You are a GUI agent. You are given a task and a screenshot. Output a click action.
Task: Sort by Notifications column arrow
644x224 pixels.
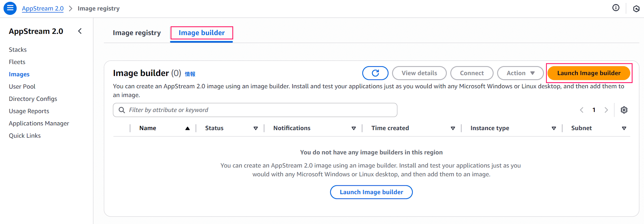pos(354,128)
